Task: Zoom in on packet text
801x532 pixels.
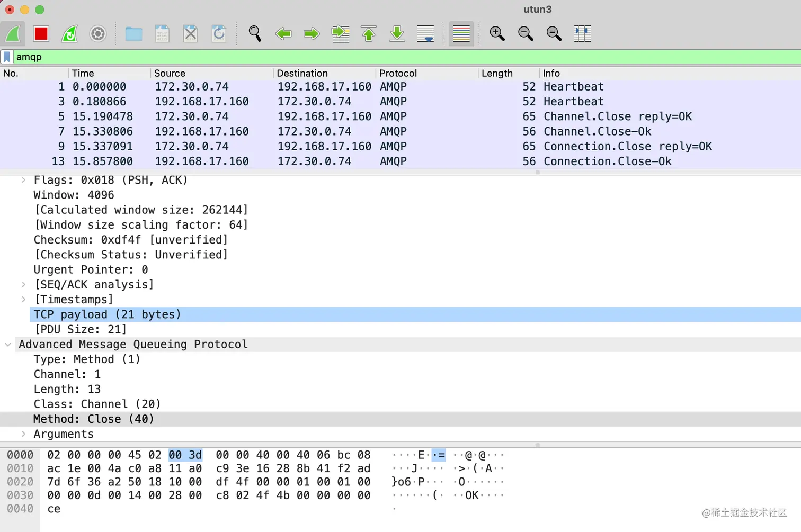Action: (x=497, y=34)
